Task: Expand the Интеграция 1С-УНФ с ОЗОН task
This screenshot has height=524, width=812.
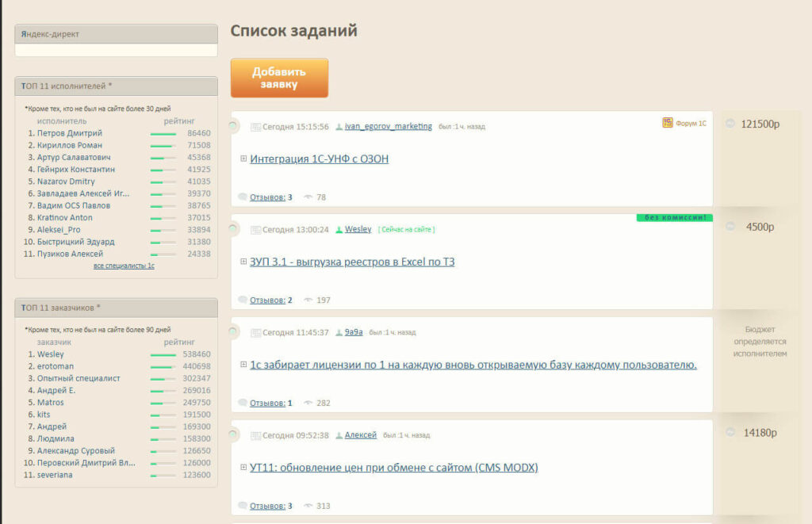Action: pyautogui.click(x=243, y=159)
